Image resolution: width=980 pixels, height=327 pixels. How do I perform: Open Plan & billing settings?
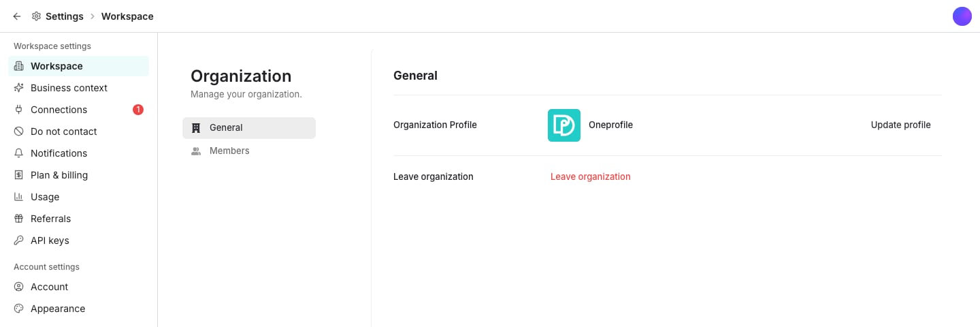78,175
